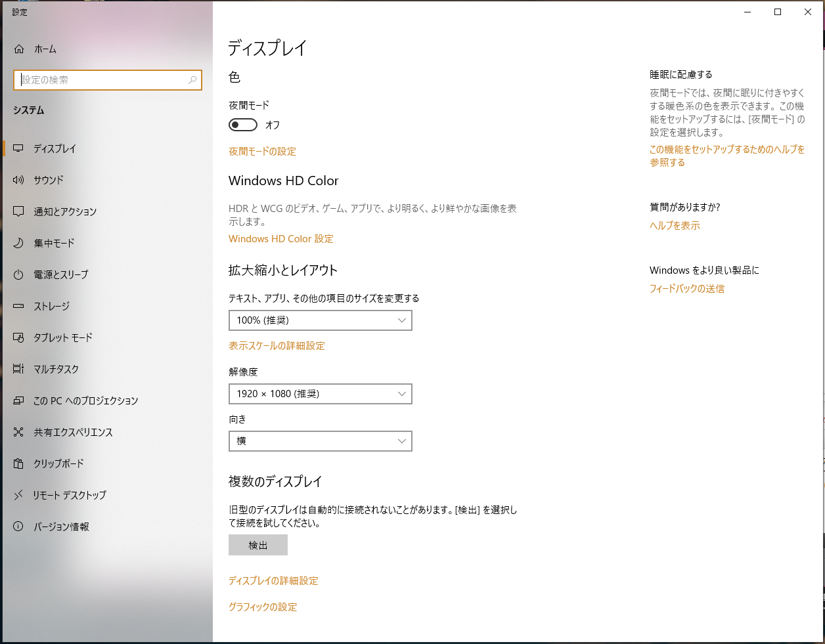Open 夜間モードの設定 link
825x644 pixels.
[x=262, y=152]
